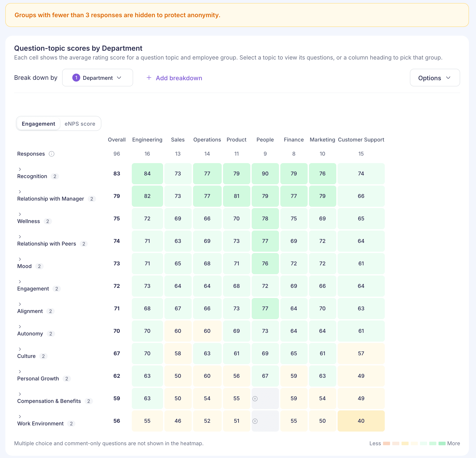The height and width of the screenshot is (458, 476).
Task: Click the darkest orange legend swatch next to Less
Action: (386, 443)
